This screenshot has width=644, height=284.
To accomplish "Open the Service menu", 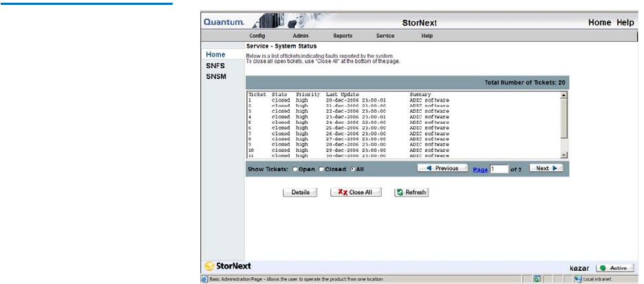I will coord(385,36).
